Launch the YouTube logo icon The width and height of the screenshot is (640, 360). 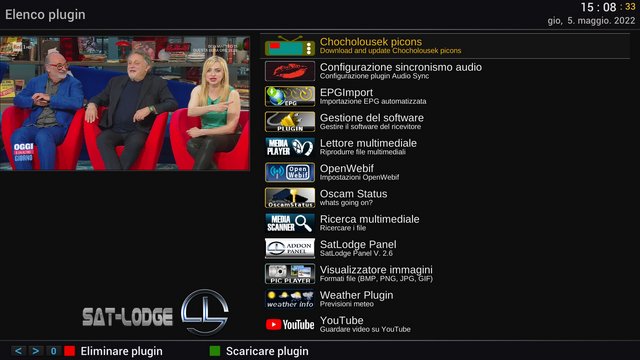point(290,324)
